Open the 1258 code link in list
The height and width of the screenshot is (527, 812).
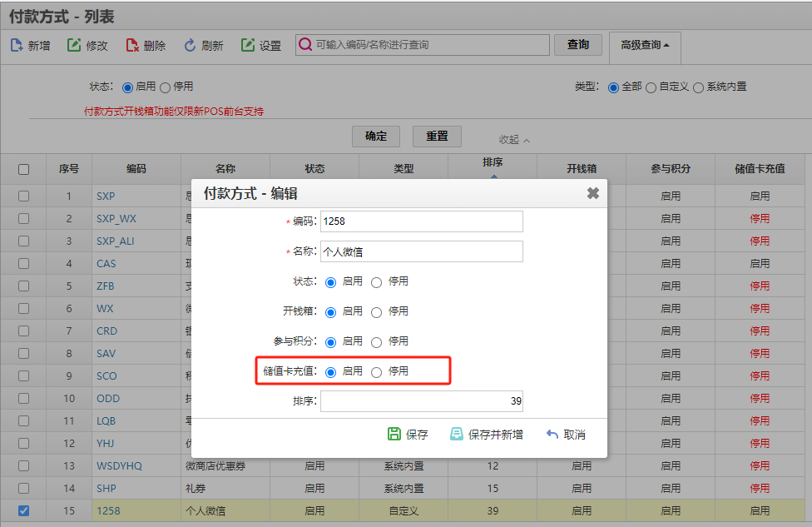(x=108, y=511)
